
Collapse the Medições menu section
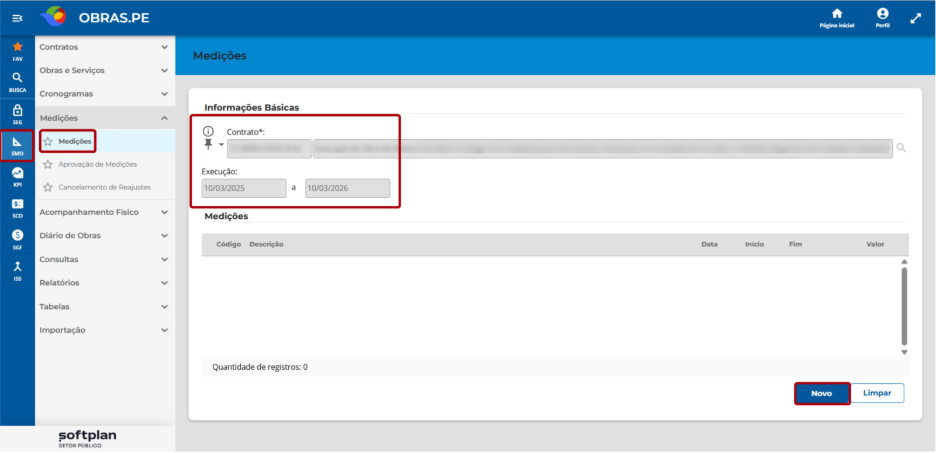click(105, 118)
